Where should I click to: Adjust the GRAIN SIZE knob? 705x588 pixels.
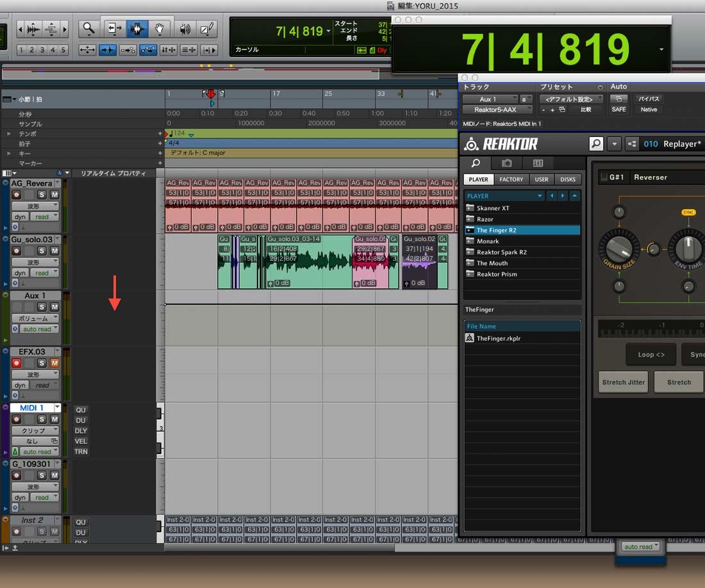pyautogui.click(x=619, y=249)
